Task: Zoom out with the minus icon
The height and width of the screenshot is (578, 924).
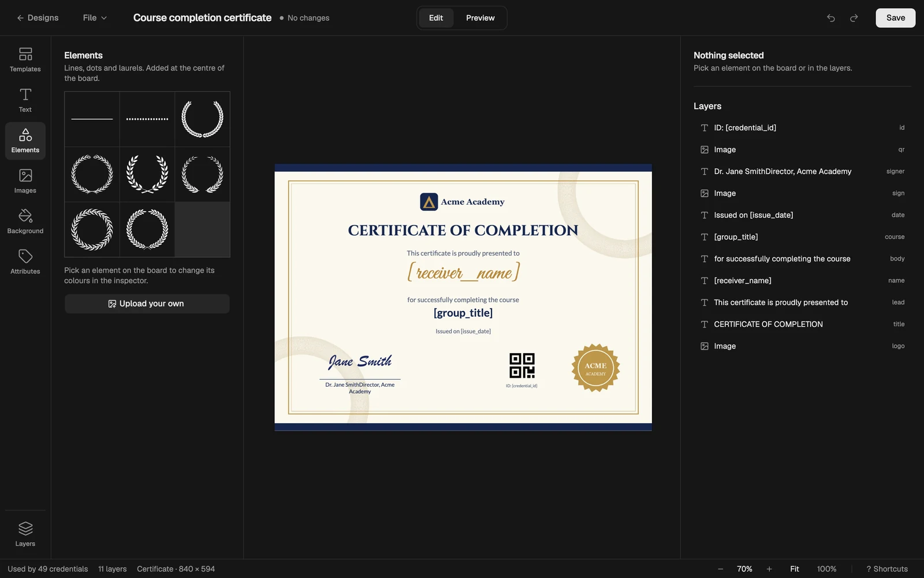Action: point(721,569)
